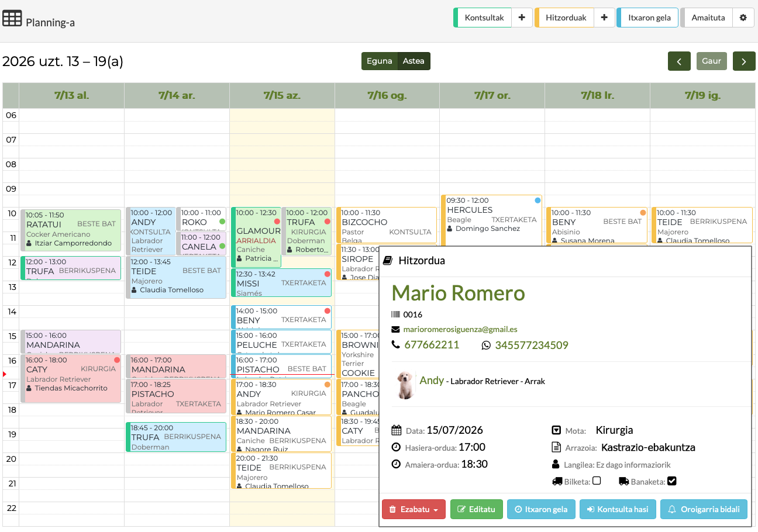Uncheck the Banaketa checkbox
Image resolution: width=758 pixels, height=532 pixels.
tap(672, 481)
